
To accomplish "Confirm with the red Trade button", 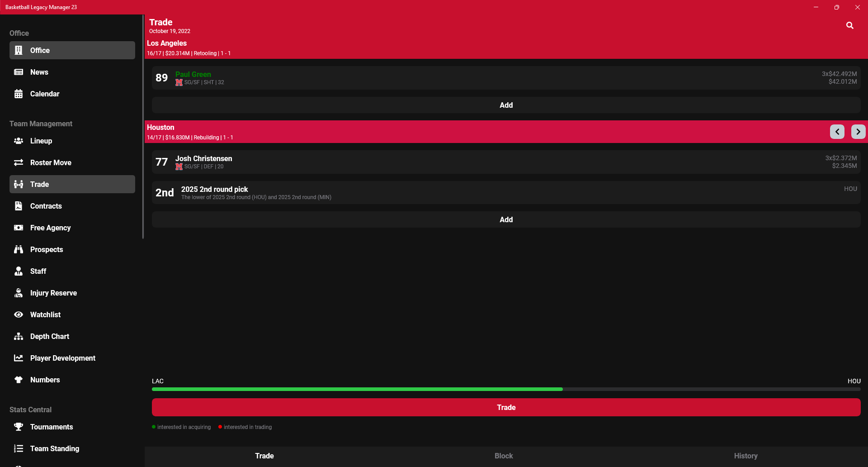I will click(506, 407).
